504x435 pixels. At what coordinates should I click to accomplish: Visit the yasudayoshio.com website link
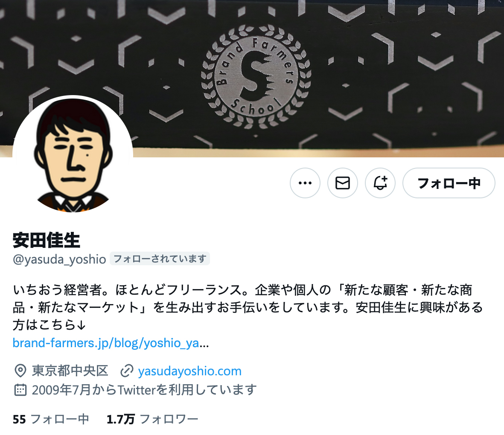pyautogui.click(x=189, y=371)
